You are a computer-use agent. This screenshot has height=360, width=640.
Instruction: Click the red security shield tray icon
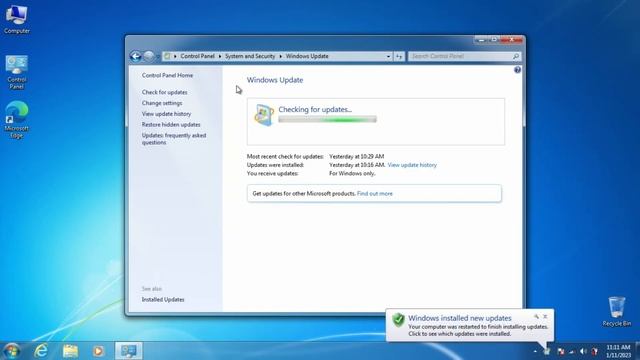[x=595, y=351]
